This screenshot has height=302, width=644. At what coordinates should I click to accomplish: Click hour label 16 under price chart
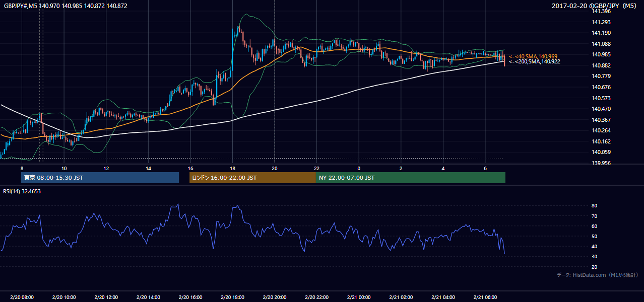pos(190,168)
